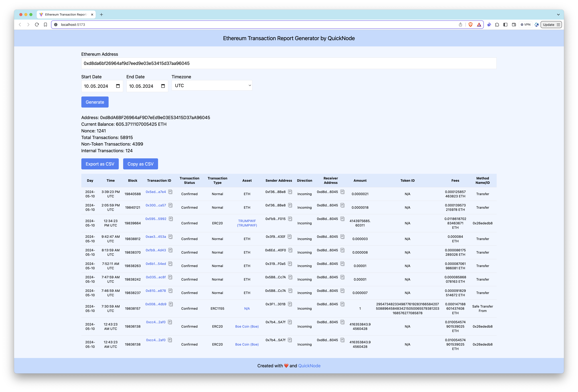Open N/A asset link in ERC1155 row
The width and height of the screenshot is (578, 392).
[247, 308]
